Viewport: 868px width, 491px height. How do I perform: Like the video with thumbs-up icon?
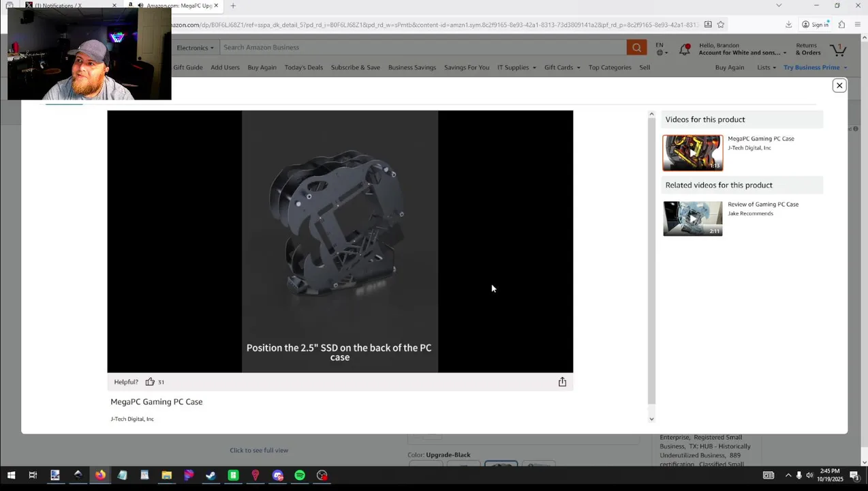150,382
